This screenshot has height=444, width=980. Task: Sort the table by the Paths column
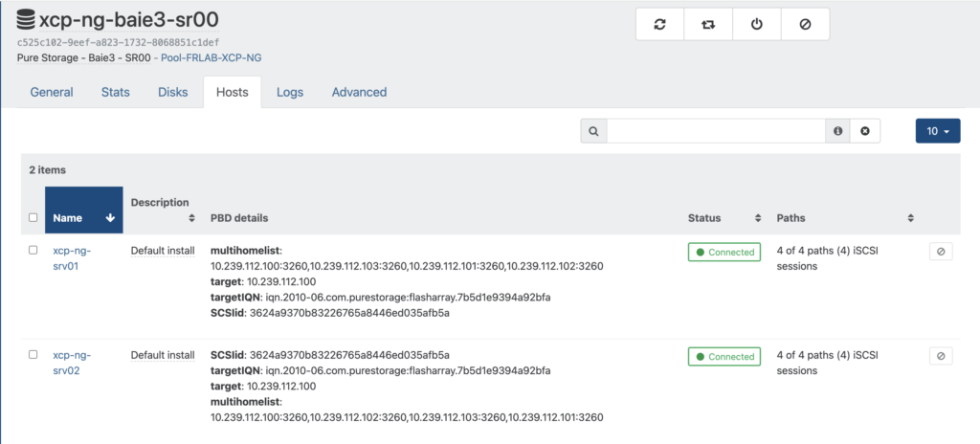tap(844, 218)
